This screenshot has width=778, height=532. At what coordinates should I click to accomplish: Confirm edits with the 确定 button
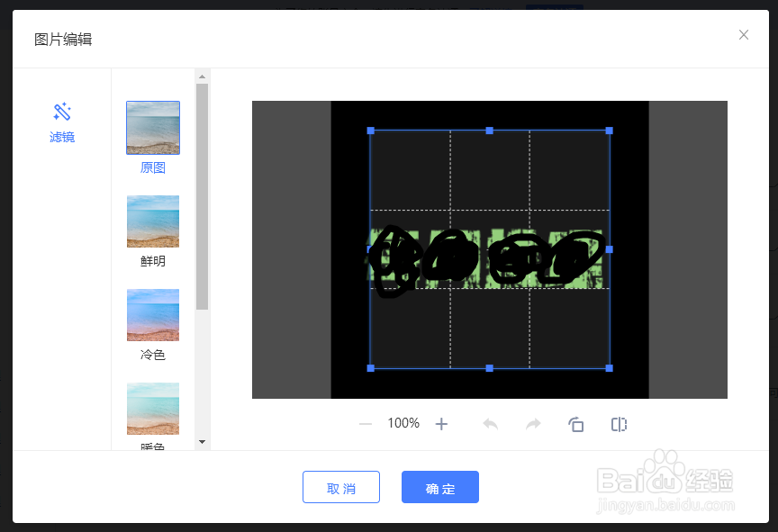point(440,487)
